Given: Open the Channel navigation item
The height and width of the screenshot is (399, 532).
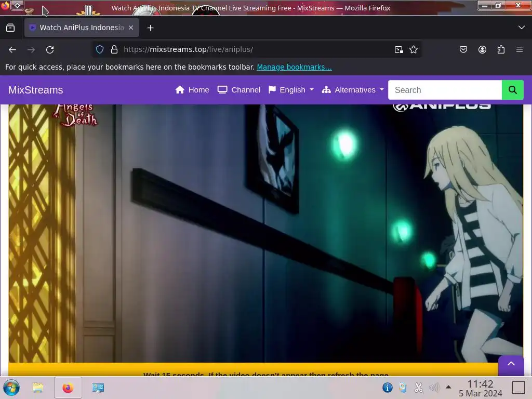Looking at the screenshot, I should pos(239,90).
